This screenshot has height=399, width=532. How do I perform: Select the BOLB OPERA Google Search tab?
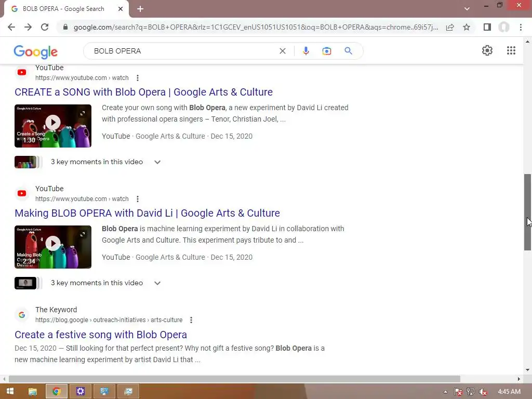(63, 9)
